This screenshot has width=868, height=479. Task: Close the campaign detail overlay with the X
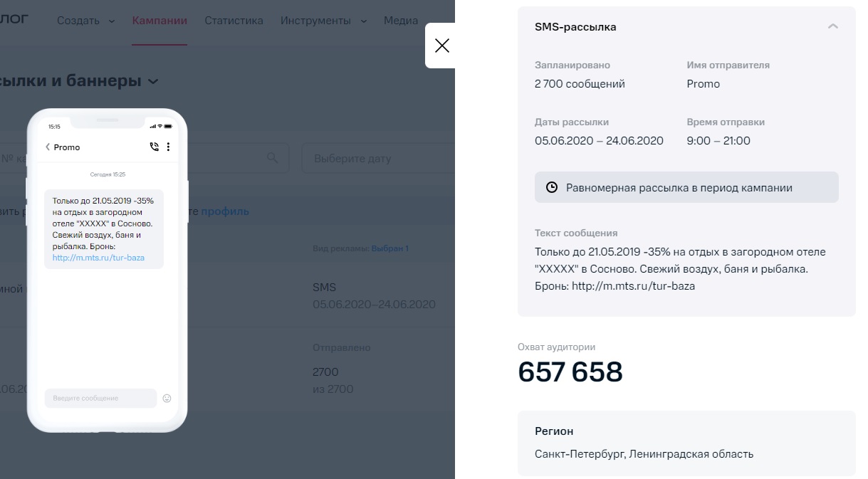(x=442, y=45)
